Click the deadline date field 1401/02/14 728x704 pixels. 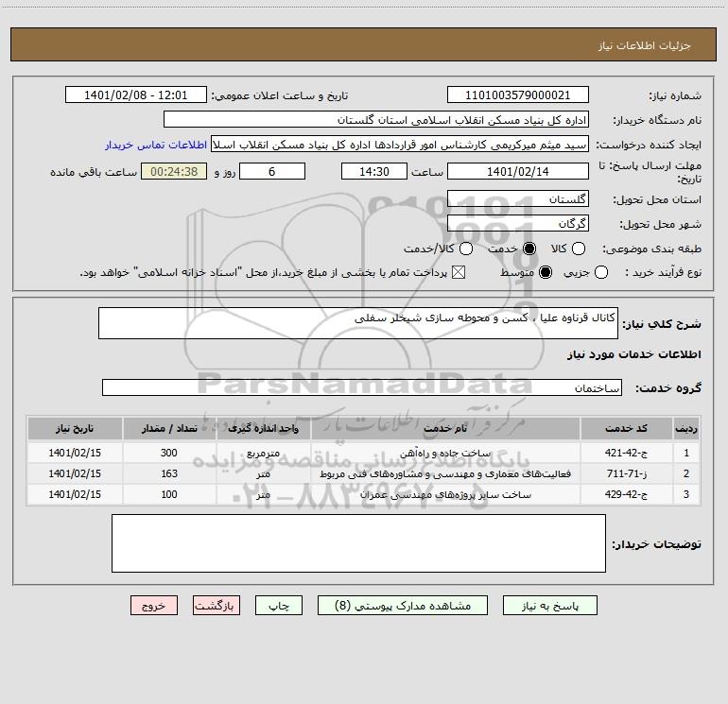[518, 171]
